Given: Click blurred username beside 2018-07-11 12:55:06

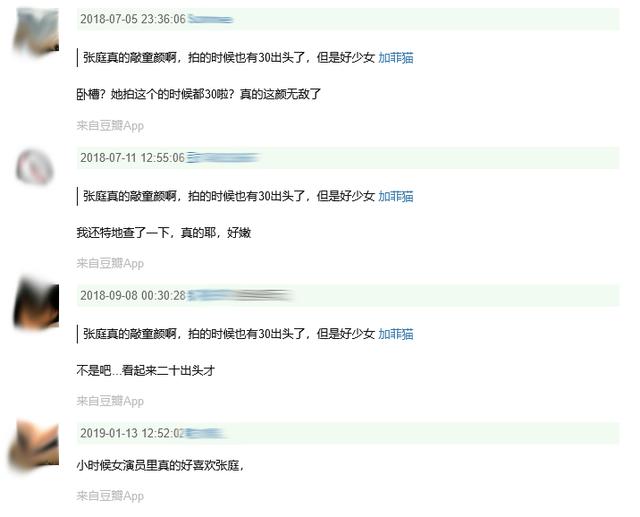Looking at the screenshot, I should (x=222, y=158).
